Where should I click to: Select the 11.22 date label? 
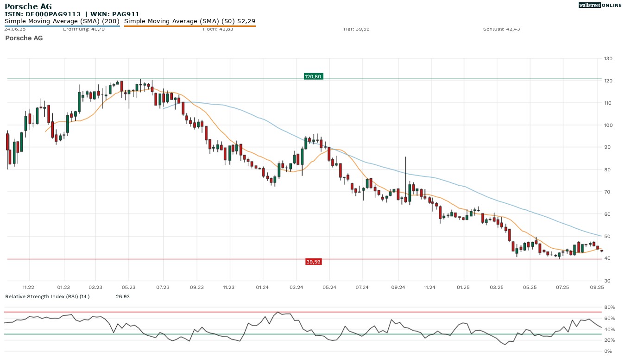click(x=29, y=287)
